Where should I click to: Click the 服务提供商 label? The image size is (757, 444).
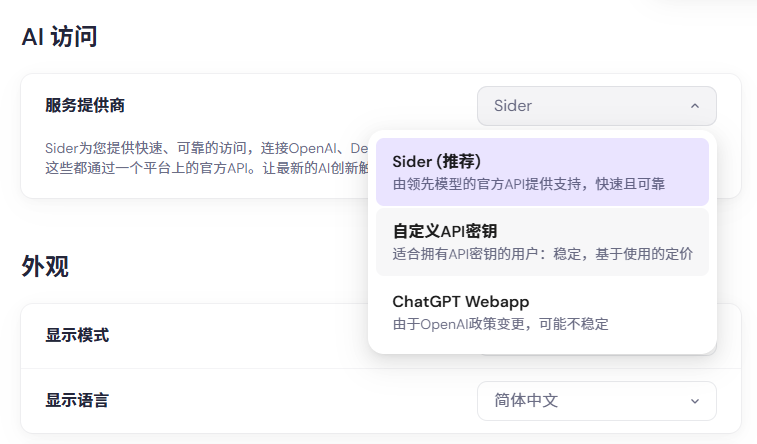coord(85,105)
